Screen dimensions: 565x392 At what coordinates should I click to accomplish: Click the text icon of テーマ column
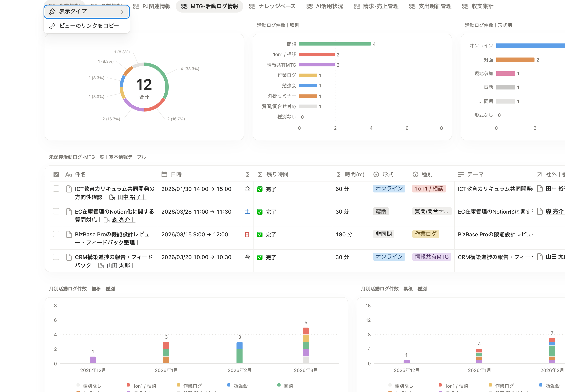(x=461, y=174)
